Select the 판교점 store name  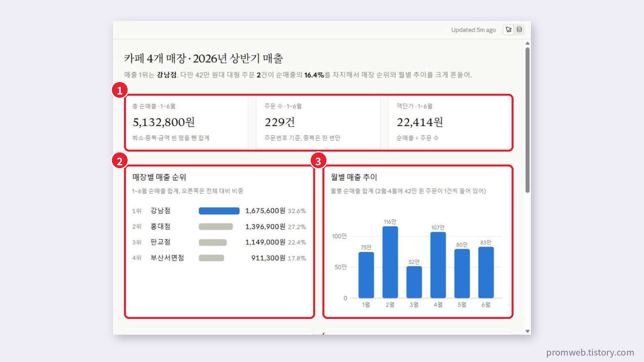(160, 242)
